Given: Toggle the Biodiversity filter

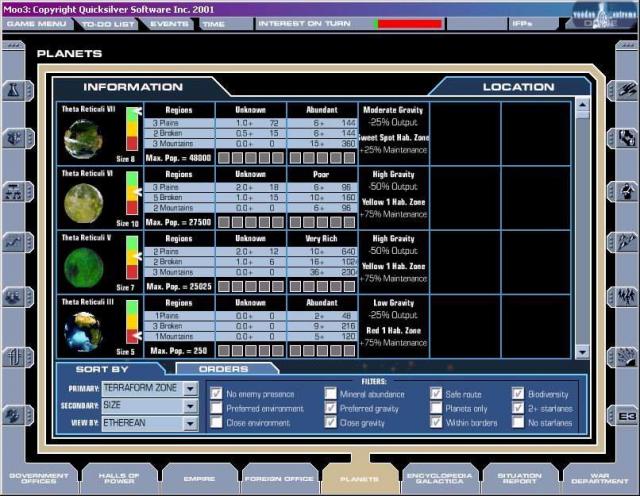Looking at the screenshot, I should click(x=518, y=394).
